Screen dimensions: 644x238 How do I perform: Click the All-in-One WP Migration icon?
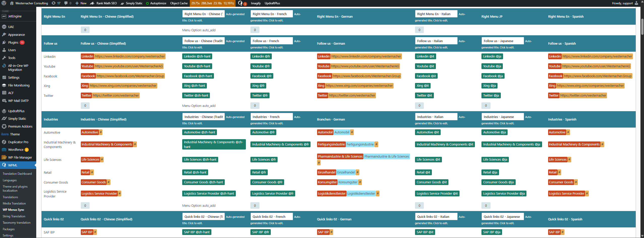[x=4, y=66]
